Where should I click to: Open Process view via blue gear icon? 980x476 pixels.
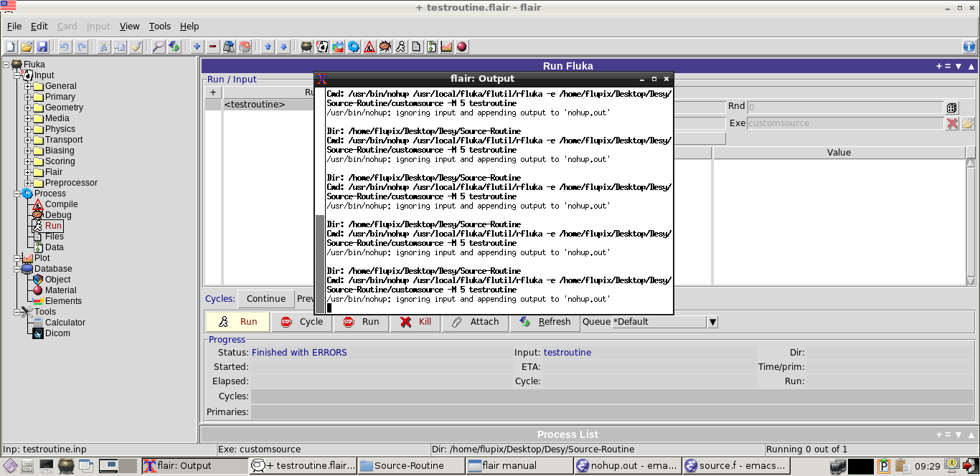tap(354, 47)
